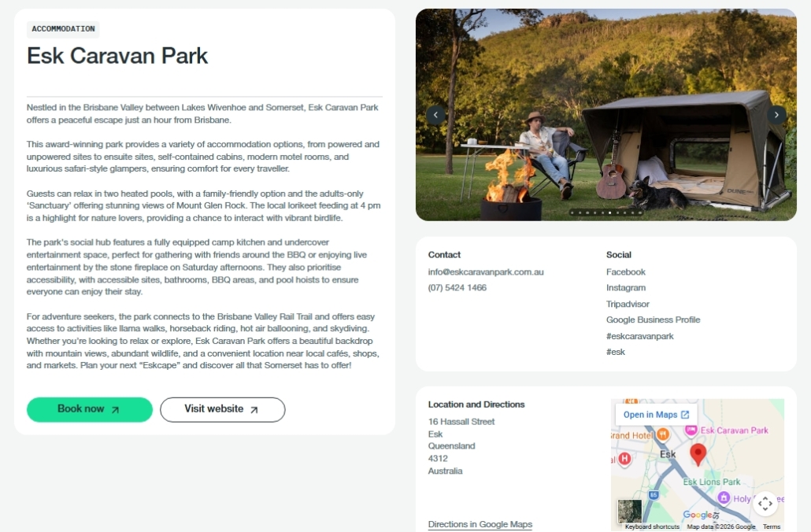
Task: Select the Grand Hotel restaurant map marker
Action: click(x=663, y=434)
